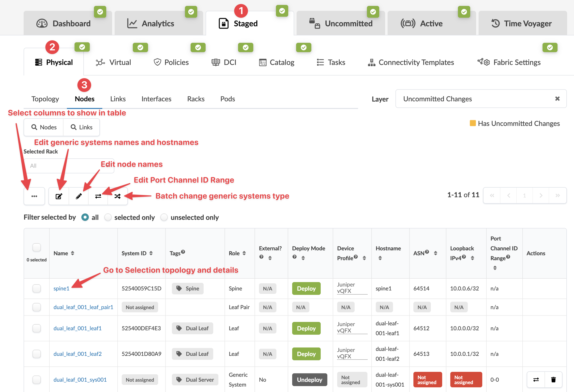Open the Selected Rack dropdown

click(x=69, y=166)
